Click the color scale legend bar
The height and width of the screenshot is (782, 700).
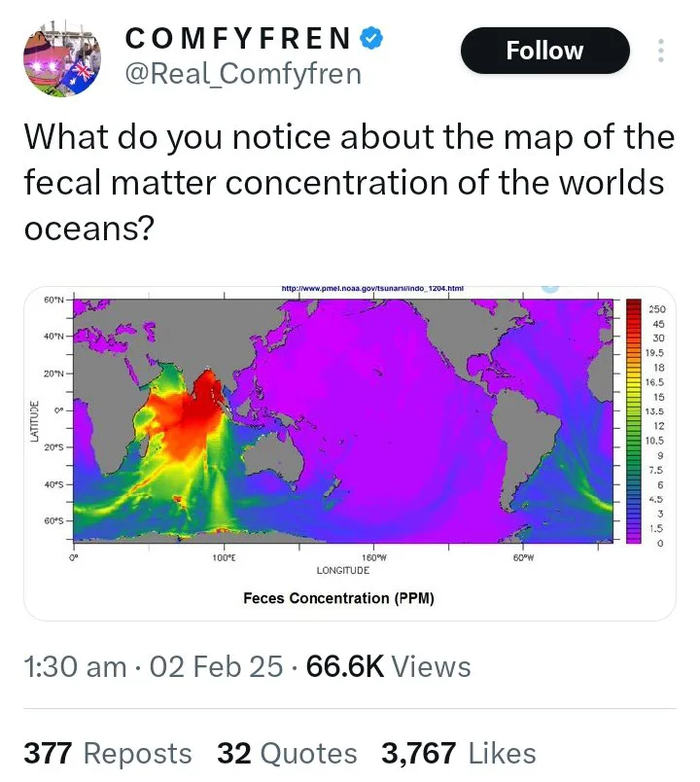[x=633, y=421]
